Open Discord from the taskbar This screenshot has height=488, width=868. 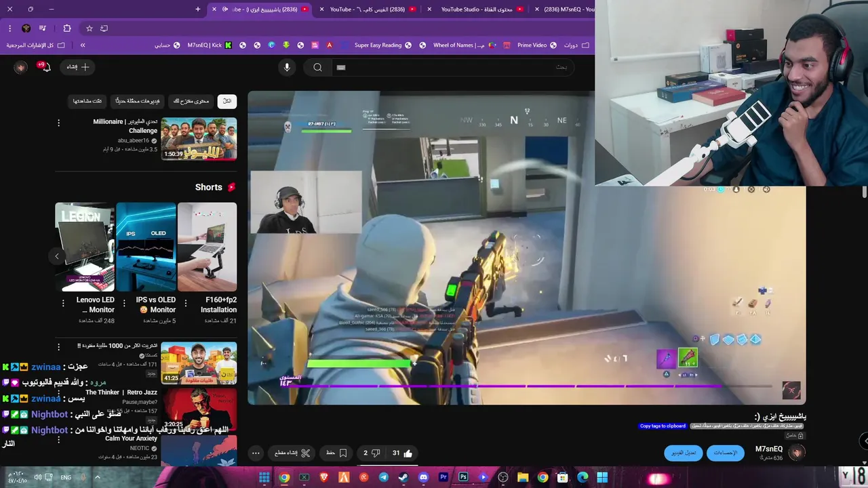tap(423, 477)
